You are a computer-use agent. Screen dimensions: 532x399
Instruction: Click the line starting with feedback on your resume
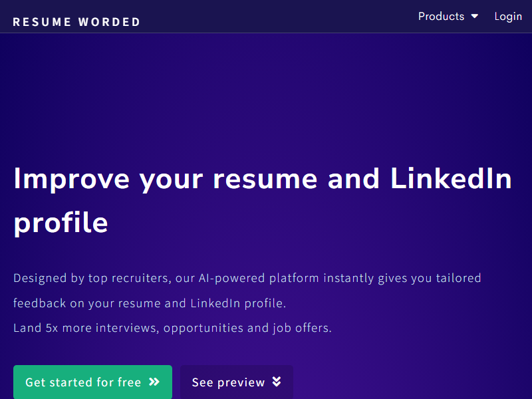149,303
